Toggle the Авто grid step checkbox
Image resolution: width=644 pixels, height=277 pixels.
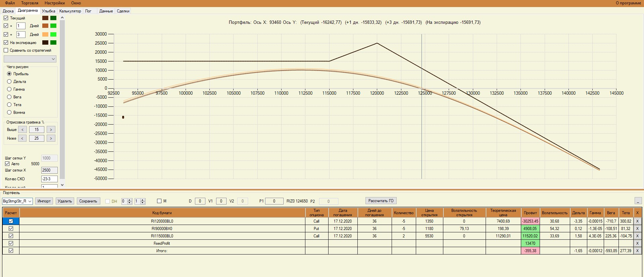(7, 164)
